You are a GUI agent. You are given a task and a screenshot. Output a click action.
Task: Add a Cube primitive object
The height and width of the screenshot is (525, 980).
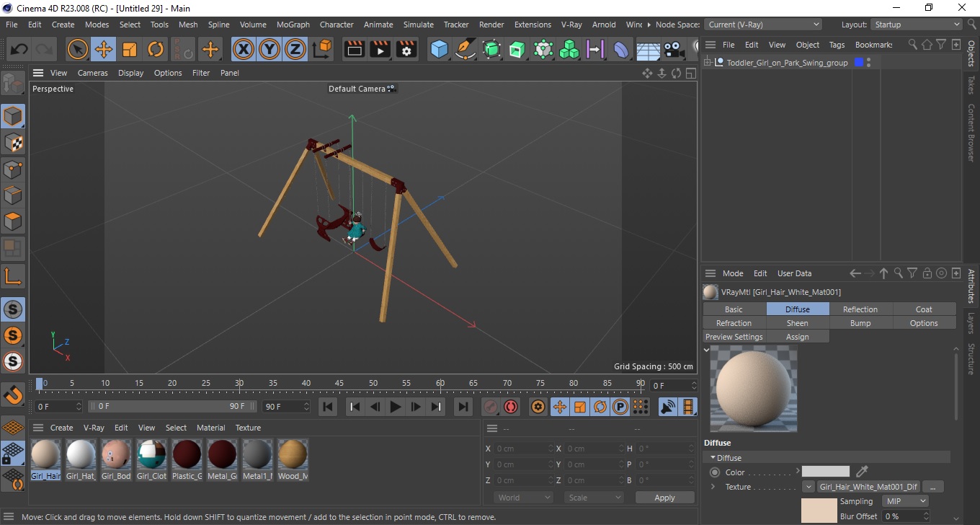click(440, 49)
